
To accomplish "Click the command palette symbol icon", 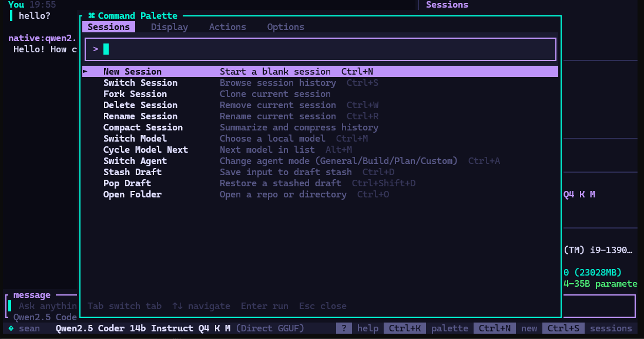I will [91, 16].
